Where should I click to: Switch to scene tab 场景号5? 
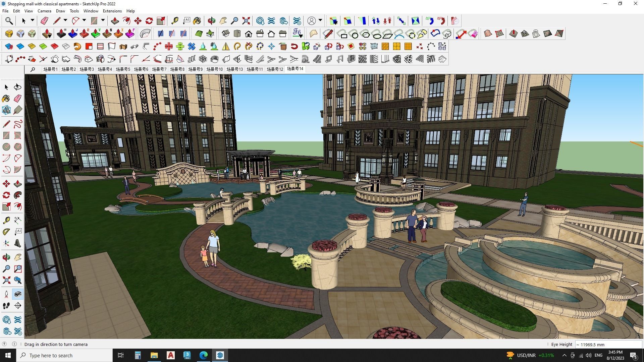click(123, 69)
